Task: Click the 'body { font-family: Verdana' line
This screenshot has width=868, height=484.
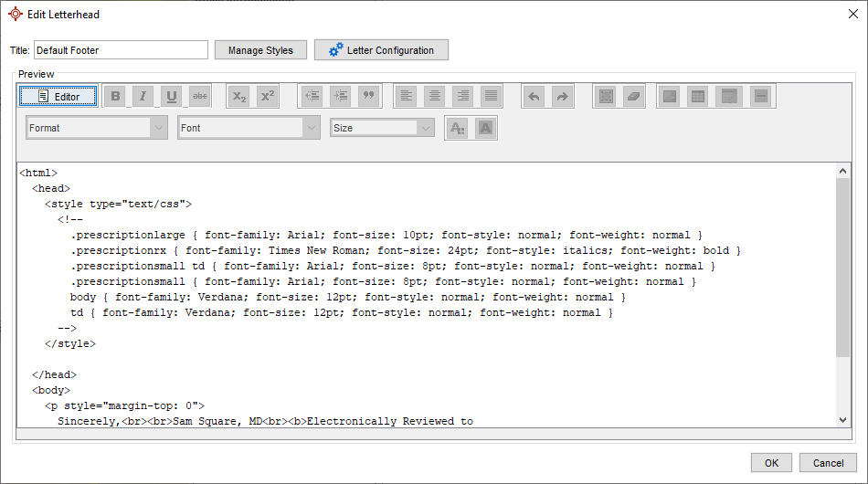Action: [347, 297]
